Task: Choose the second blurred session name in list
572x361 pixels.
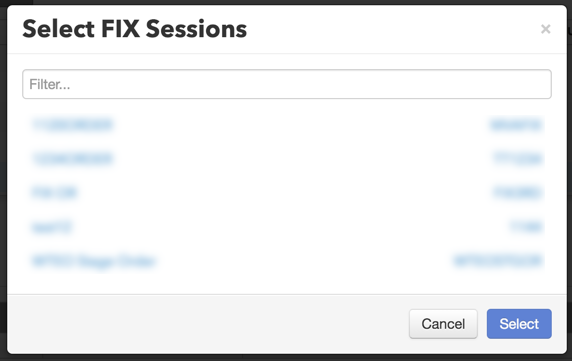Action: click(73, 159)
